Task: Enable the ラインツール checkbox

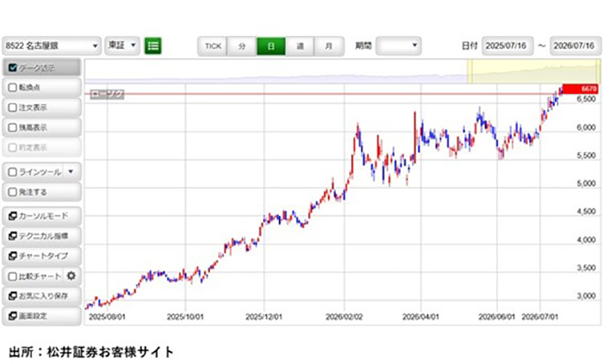Action: point(12,172)
